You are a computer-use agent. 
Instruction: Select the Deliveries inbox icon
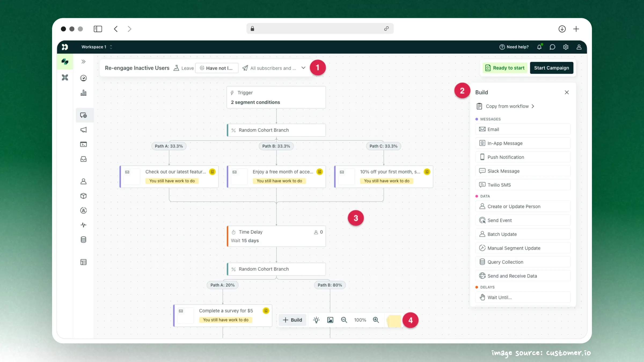[x=83, y=159]
